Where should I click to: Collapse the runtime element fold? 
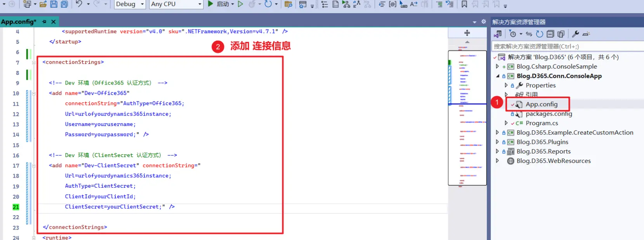coord(34,238)
